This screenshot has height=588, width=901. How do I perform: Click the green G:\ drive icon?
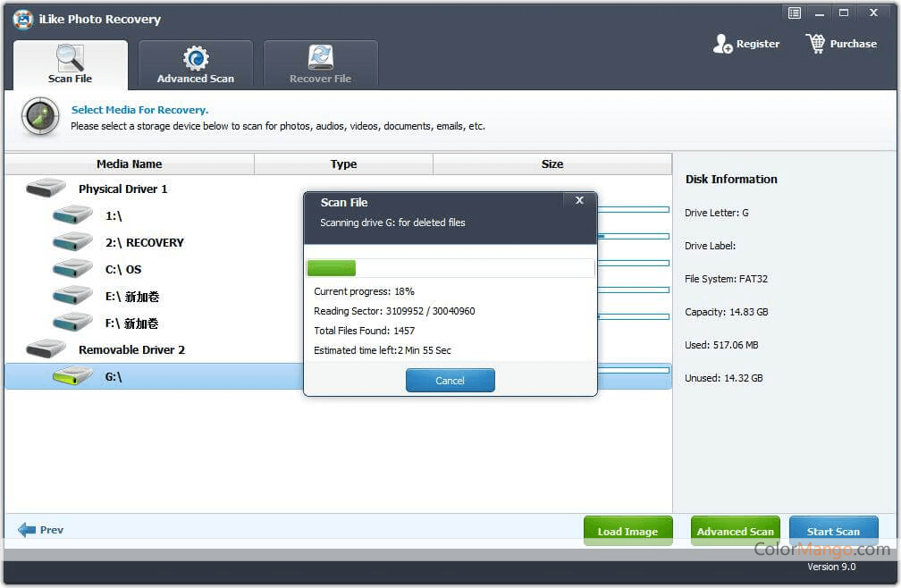pyautogui.click(x=72, y=376)
